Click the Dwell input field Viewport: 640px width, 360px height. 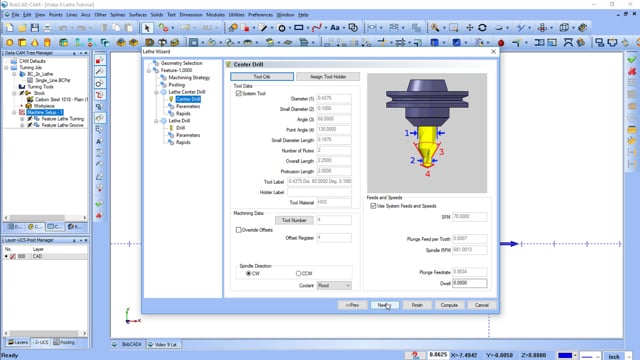[x=469, y=283]
